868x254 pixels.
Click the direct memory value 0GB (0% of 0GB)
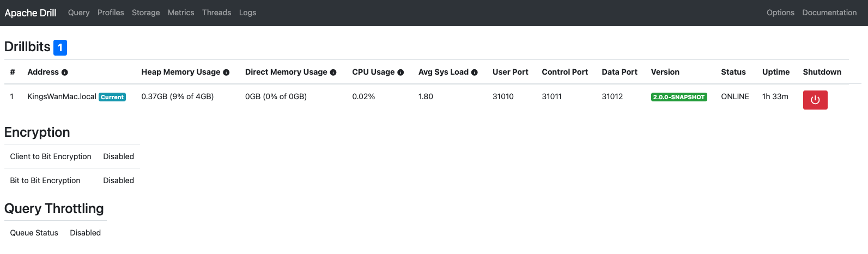(276, 96)
